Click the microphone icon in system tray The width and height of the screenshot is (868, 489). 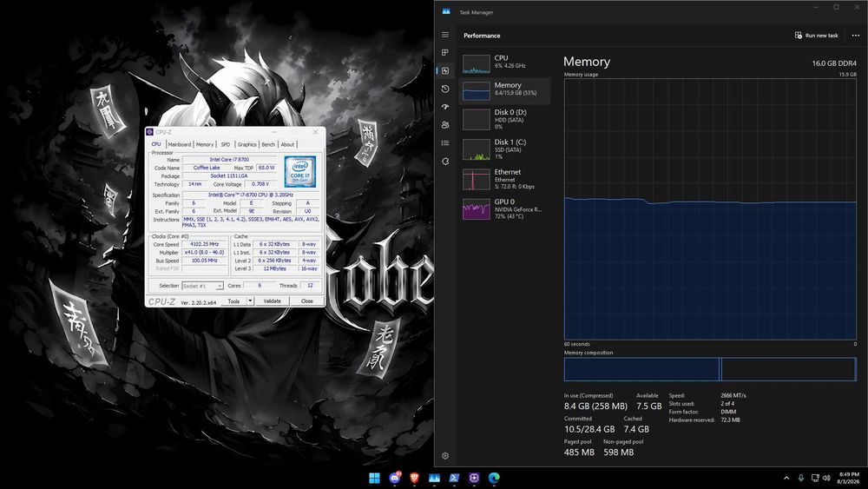(x=800, y=478)
